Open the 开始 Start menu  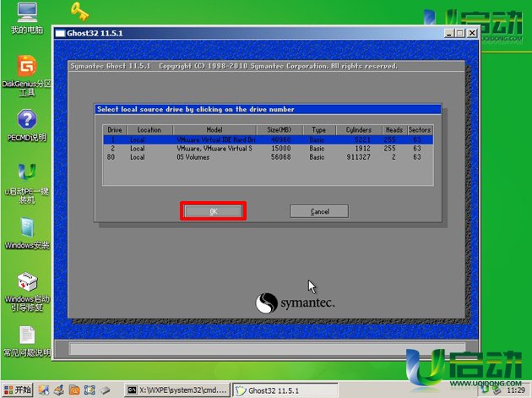[x=17, y=390]
